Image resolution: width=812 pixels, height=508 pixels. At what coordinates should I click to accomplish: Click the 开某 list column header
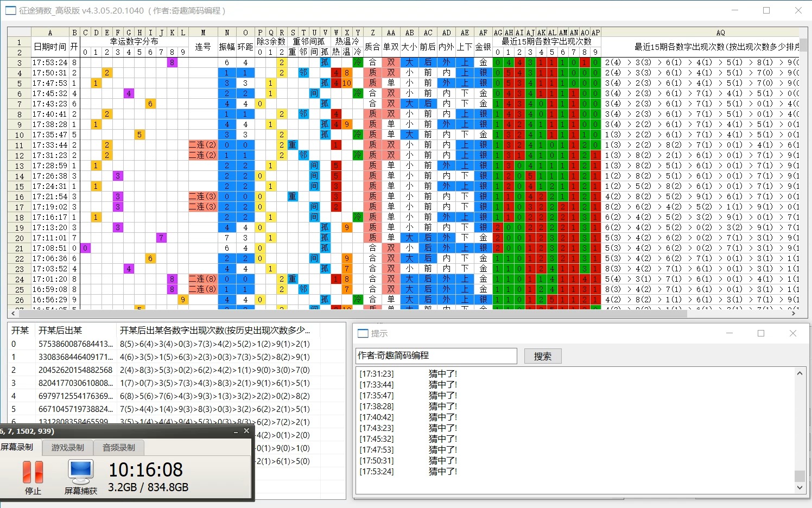tap(22, 330)
